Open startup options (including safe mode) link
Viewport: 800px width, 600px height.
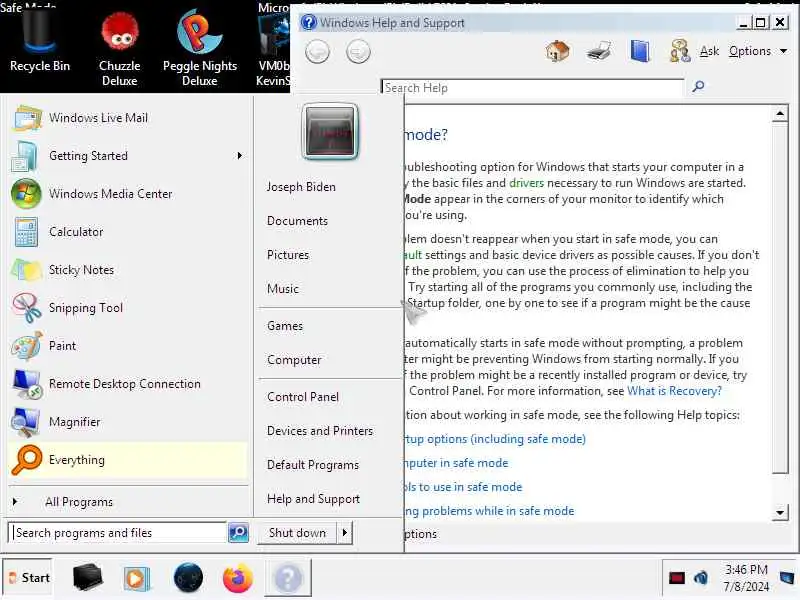(495, 439)
